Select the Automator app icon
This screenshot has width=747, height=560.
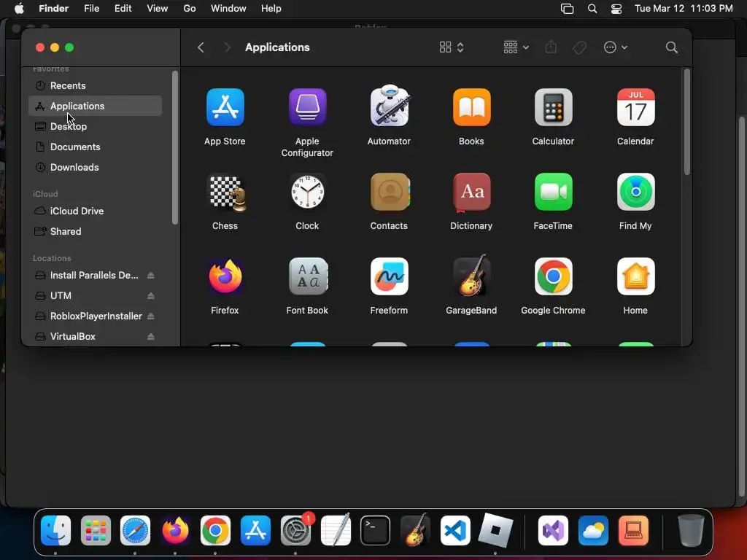click(x=390, y=106)
